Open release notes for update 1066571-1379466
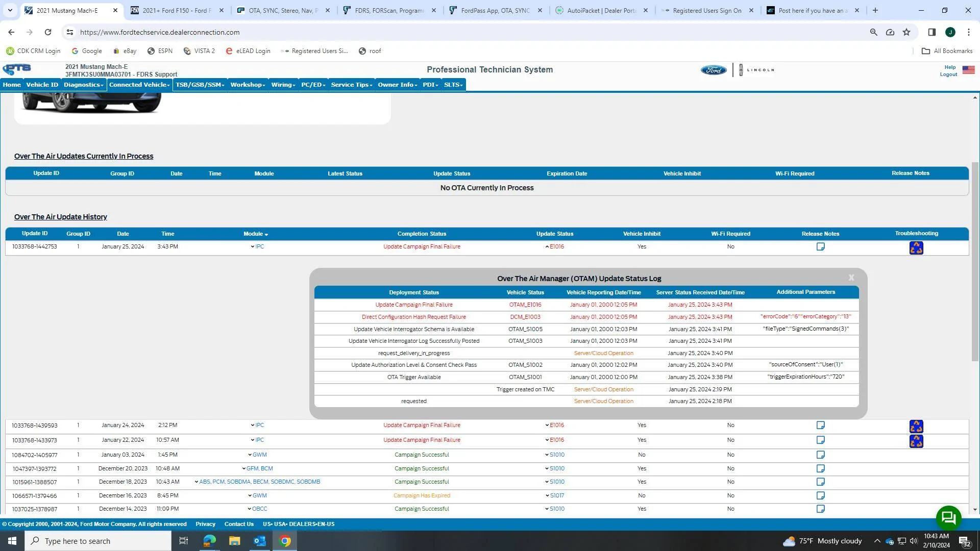This screenshot has height=551, width=980. click(x=820, y=496)
